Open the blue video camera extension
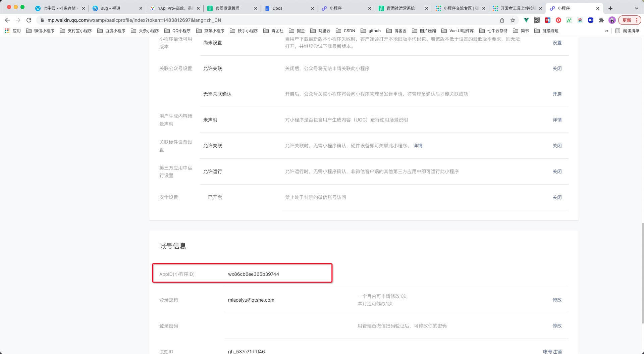Image resolution: width=644 pixels, height=354 pixels. [x=591, y=20]
